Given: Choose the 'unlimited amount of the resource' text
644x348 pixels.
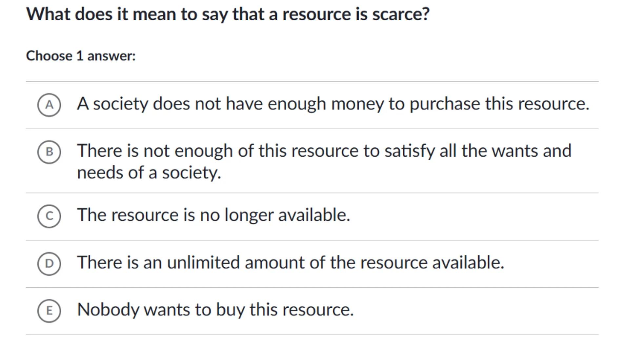Looking at the screenshot, I should pyautogui.click(x=290, y=263).
